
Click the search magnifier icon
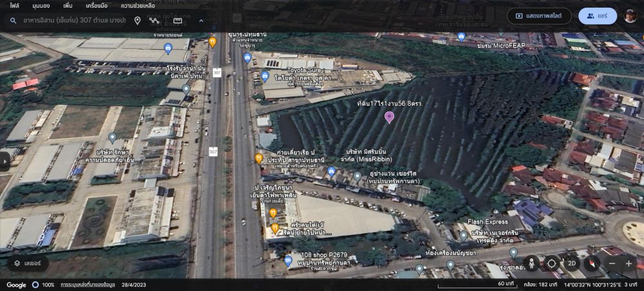point(13,21)
